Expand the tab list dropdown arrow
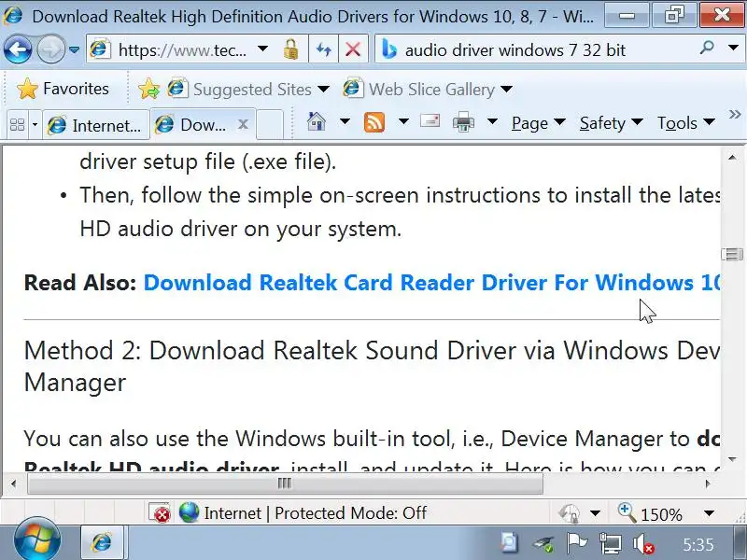 click(35, 125)
